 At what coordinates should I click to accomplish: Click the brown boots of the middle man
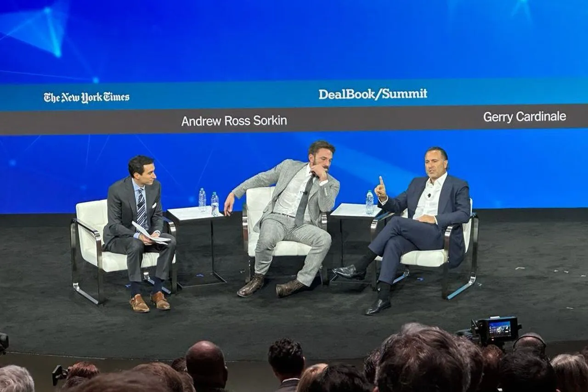[x=271, y=286]
